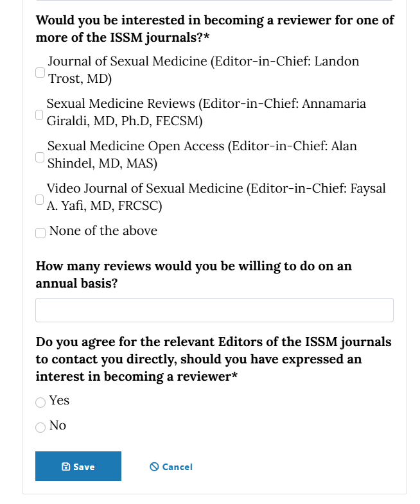Click the floppy disk icon on Save

66,466
